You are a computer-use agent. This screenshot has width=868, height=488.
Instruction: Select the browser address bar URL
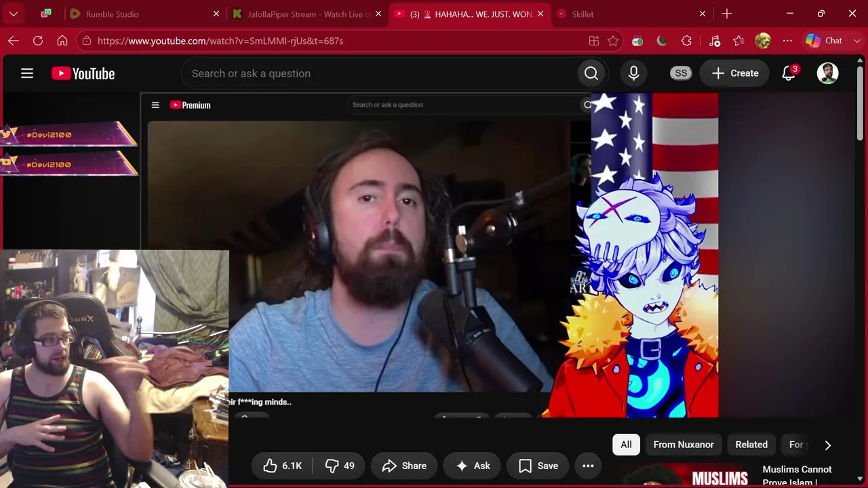(220, 41)
